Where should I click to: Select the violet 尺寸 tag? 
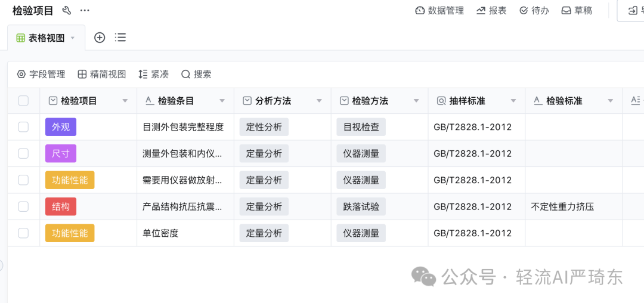tap(61, 153)
